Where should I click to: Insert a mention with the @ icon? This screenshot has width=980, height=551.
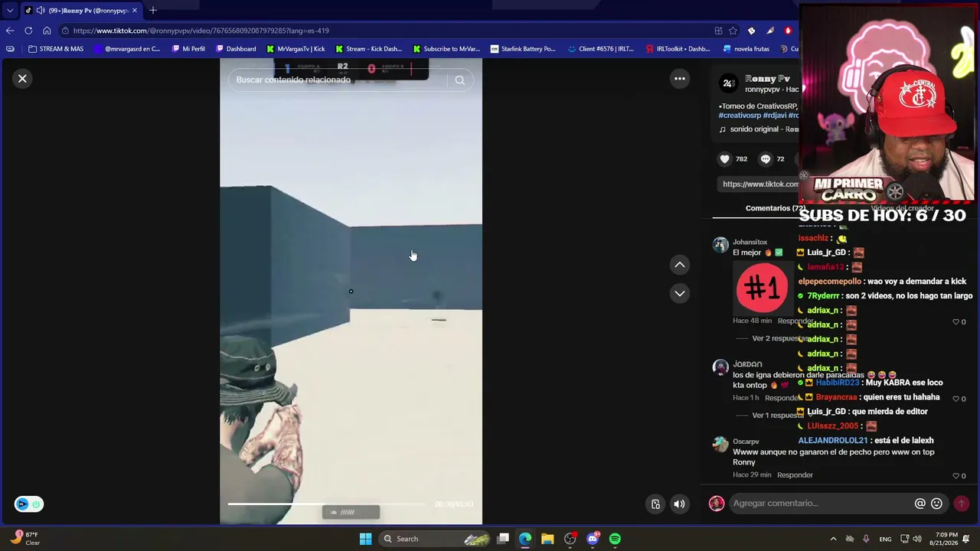coord(920,504)
